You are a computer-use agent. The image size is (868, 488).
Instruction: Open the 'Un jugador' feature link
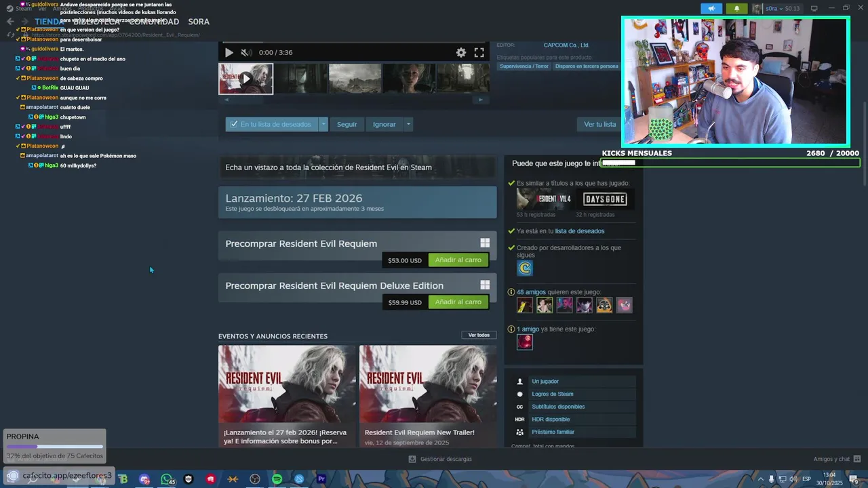pos(545,382)
